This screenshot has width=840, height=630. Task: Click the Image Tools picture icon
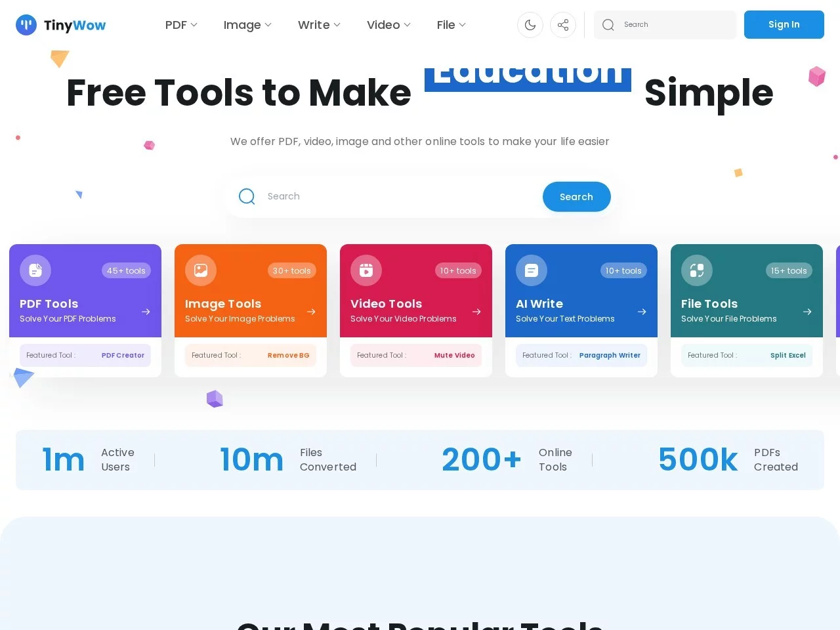(200, 270)
